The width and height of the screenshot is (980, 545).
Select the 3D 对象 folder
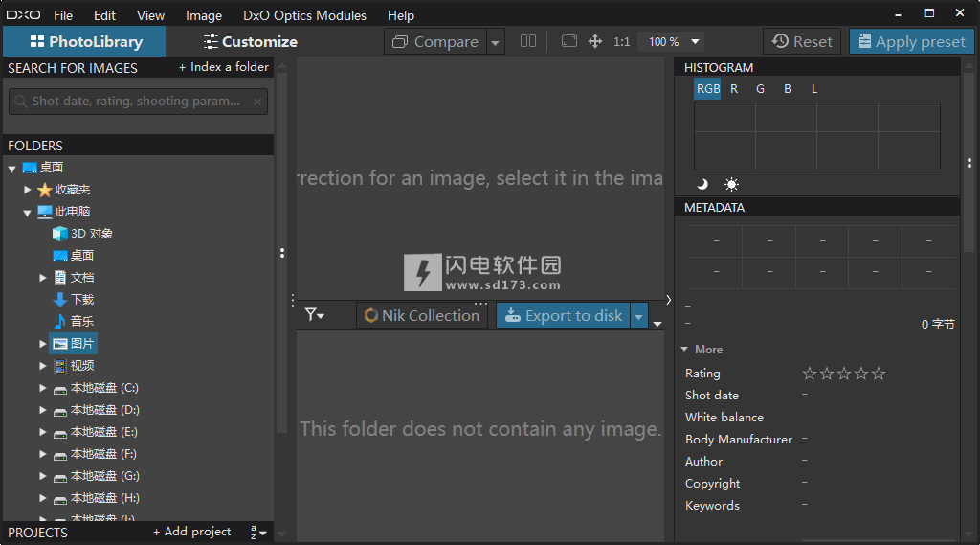click(82, 234)
